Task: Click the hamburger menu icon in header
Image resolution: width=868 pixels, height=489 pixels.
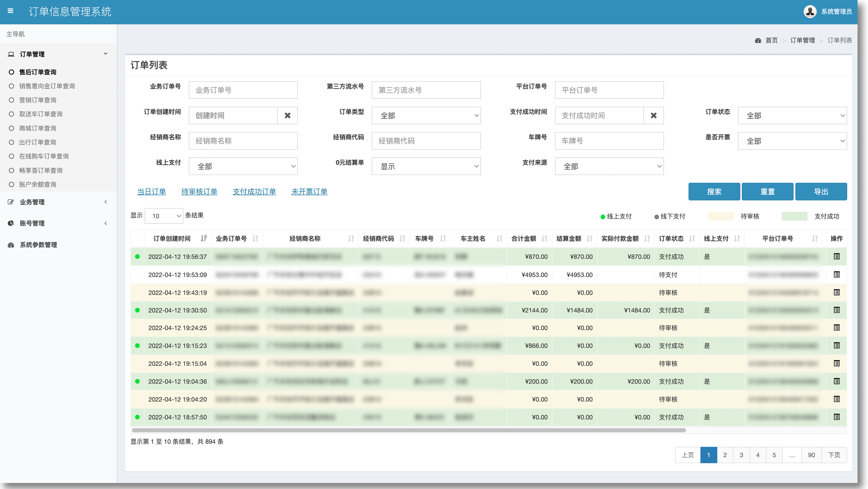Action: point(10,11)
